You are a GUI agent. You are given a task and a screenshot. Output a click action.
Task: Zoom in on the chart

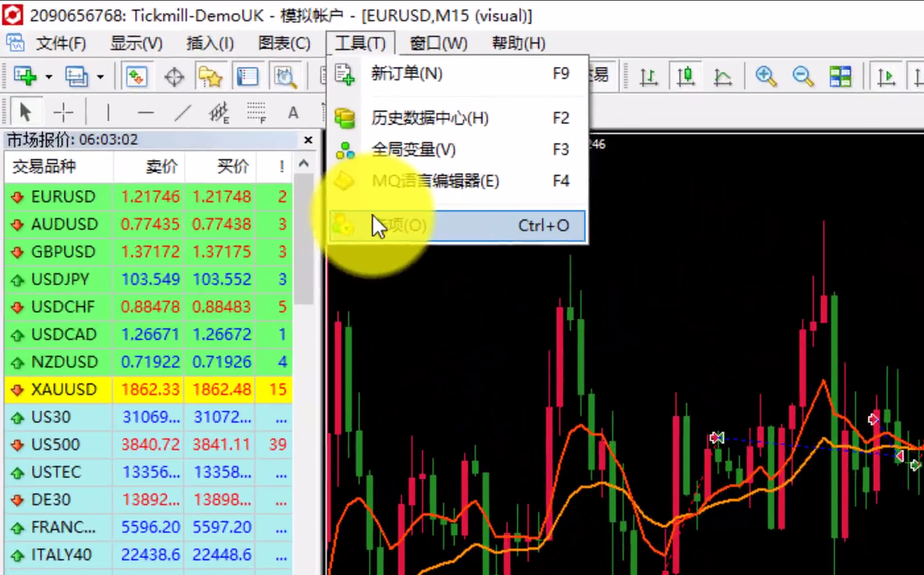[x=766, y=76]
